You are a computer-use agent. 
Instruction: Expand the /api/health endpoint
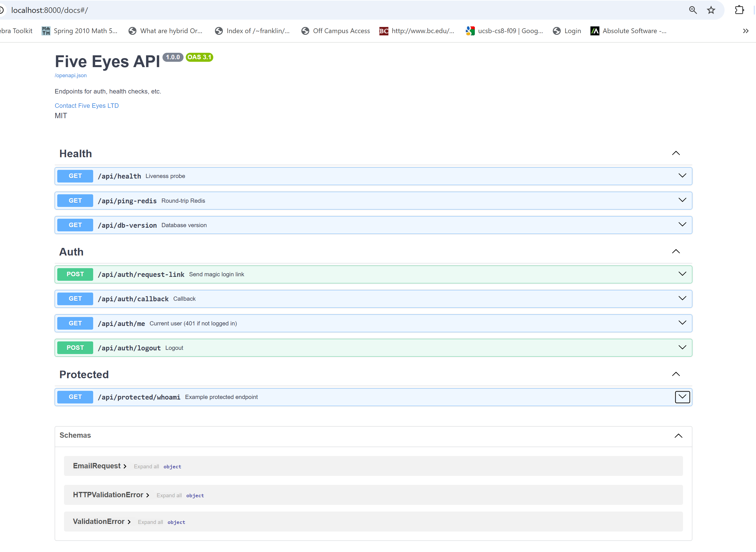pos(682,176)
